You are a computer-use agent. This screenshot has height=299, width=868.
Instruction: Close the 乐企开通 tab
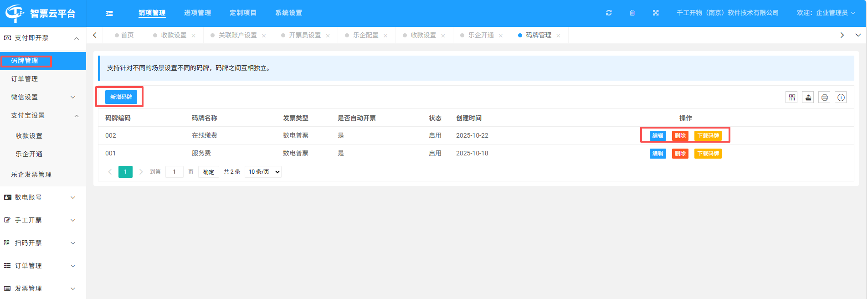click(501, 36)
